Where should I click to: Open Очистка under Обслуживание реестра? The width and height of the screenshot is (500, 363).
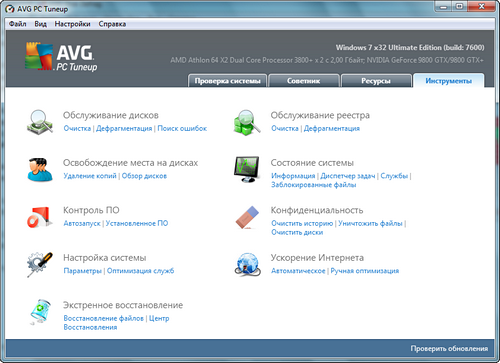pos(285,128)
